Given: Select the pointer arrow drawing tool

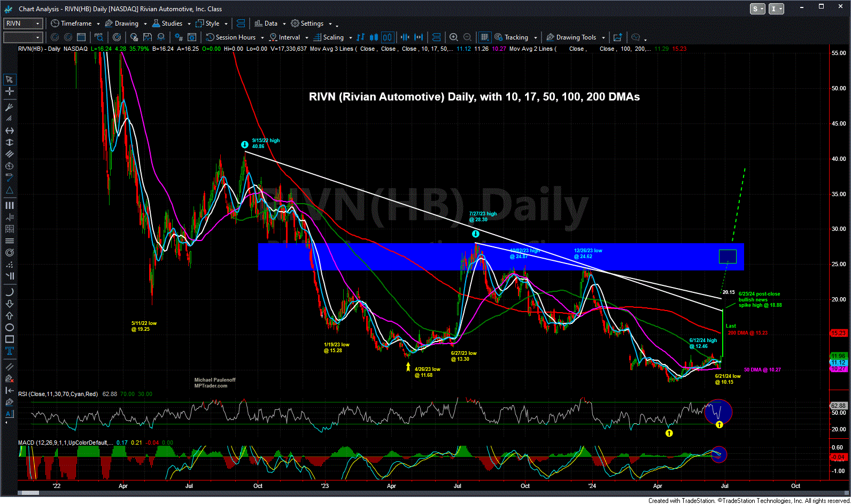Looking at the screenshot, I should click(9, 80).
